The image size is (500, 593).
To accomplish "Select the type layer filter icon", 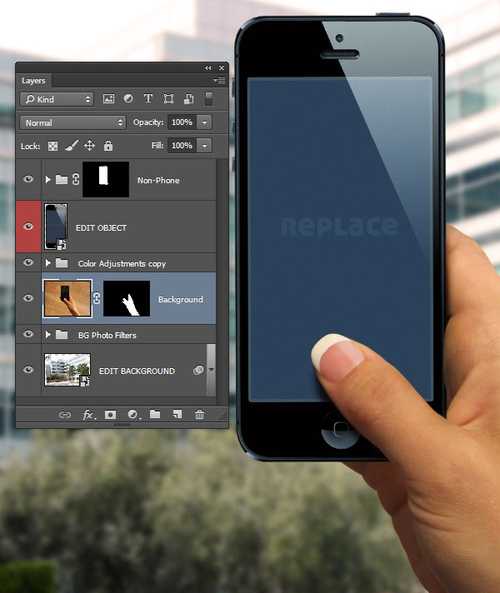I will (148, 99).
